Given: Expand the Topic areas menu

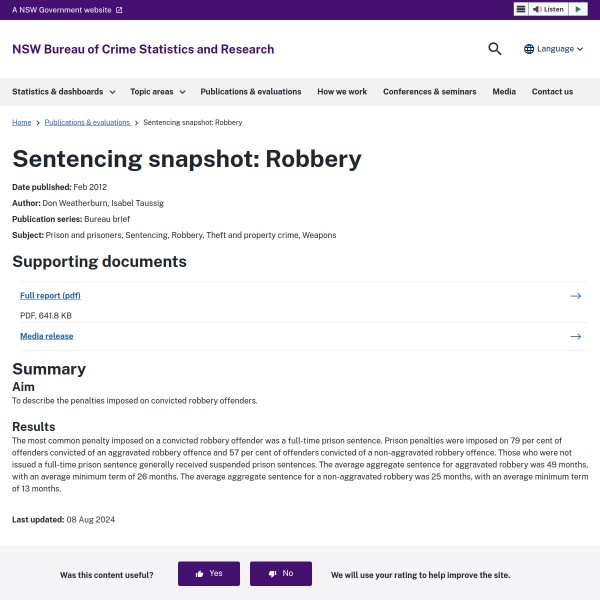Looking at the screenshot, I should (158, 92).
